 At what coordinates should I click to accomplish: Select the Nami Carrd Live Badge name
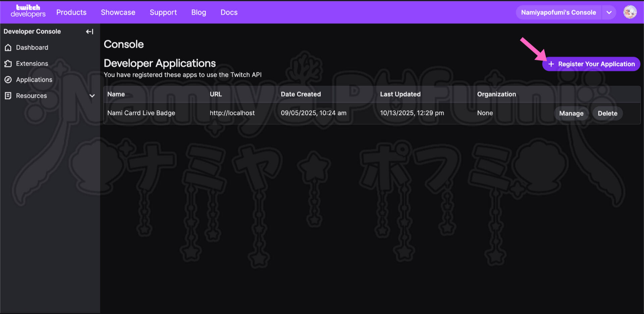click(x=141, y=113)
